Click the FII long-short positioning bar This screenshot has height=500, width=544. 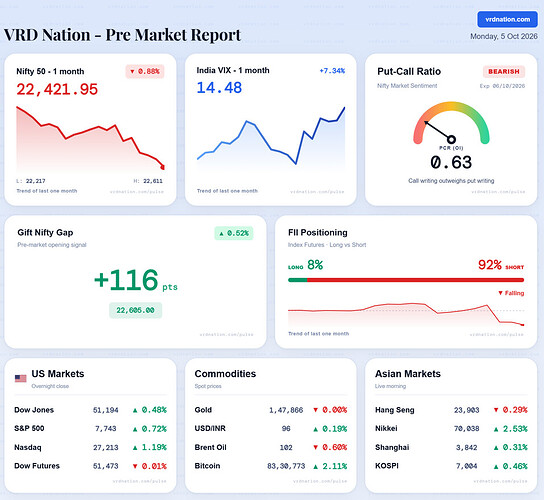pyautogui.click(x=406, y=280)
